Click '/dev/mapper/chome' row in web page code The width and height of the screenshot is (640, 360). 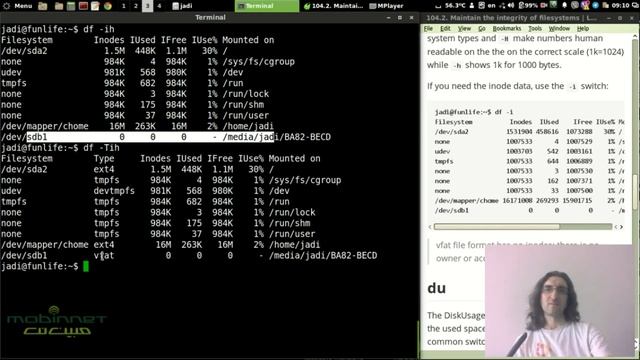tap(530, 201)
